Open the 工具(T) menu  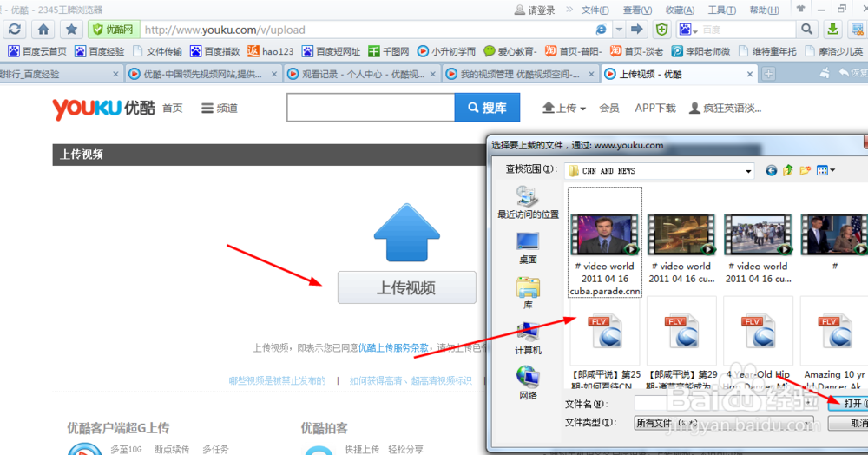click(722, 10)
